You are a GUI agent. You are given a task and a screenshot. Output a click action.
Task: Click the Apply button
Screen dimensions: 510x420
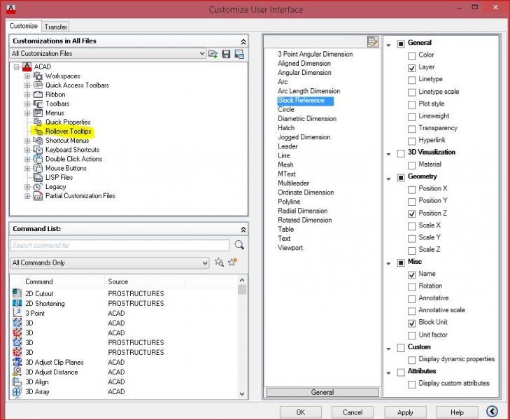pyautogui.click(x=405, y=412)
